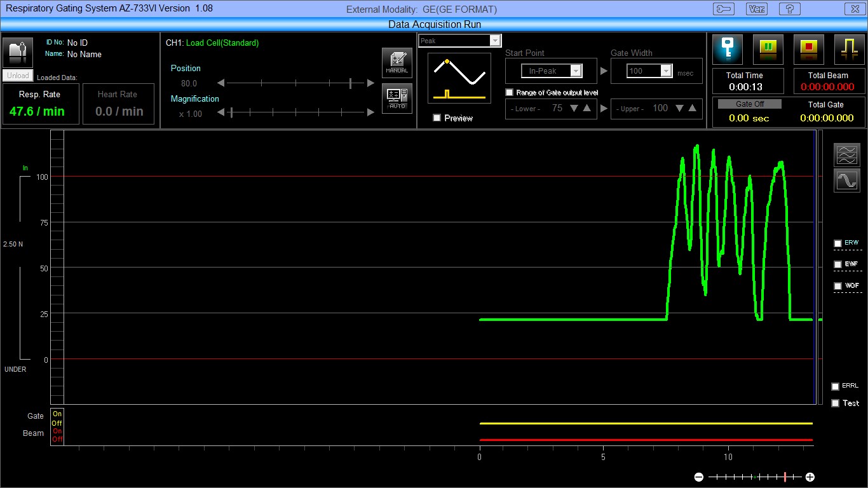Image resolution: width=868 pixels, height=488 pixels.
Task: Enable the Preview checkbox
Action: pyautogui.click(x=437, y=118)
